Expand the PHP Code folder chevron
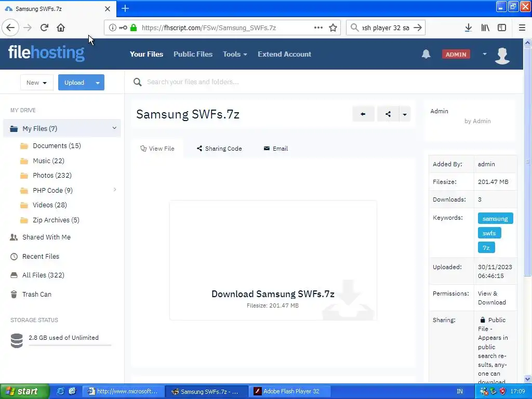The width and height of the screenshot is (532, 399). pos(115,190)
